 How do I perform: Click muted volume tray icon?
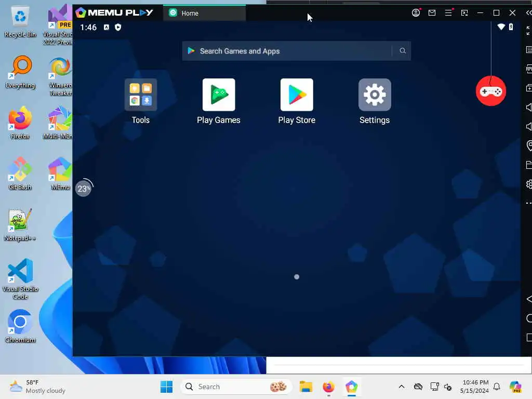click(x=448, y=387)
